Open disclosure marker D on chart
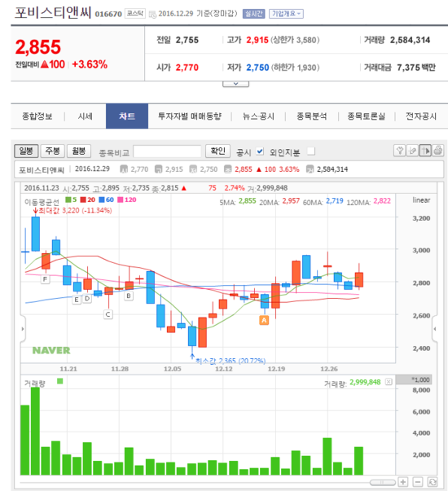Viewport: 448px width, 491px height. (87, 298)
